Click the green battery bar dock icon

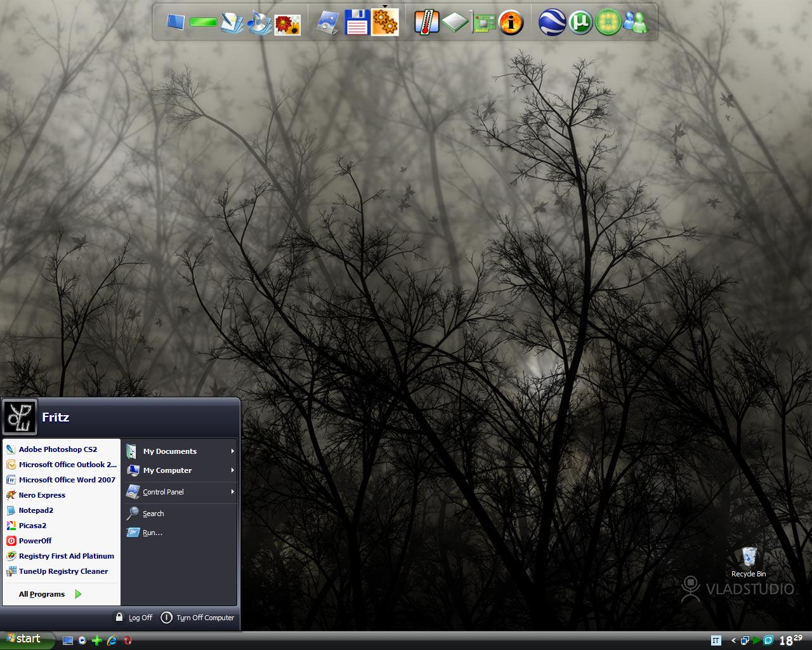(x=203, y=23)
